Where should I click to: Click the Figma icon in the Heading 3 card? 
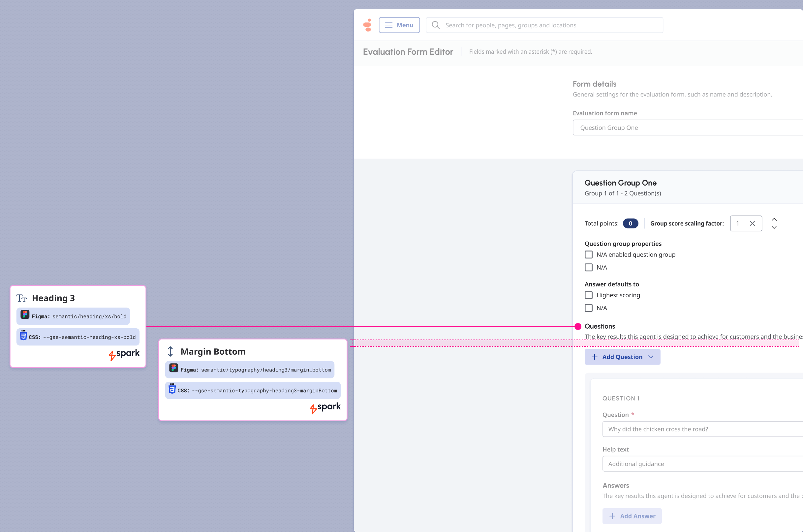point(24,314)
